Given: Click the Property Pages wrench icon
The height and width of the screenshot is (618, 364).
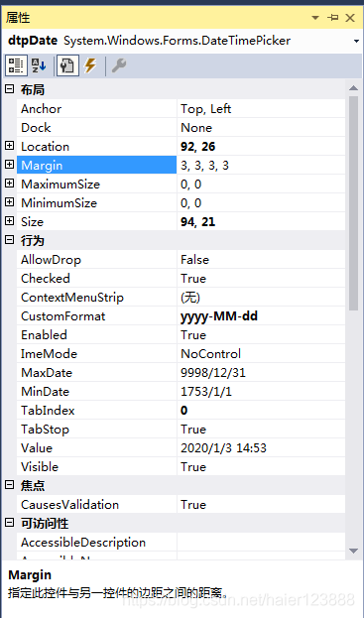Looking at the screenshot, I should [119, 65].
